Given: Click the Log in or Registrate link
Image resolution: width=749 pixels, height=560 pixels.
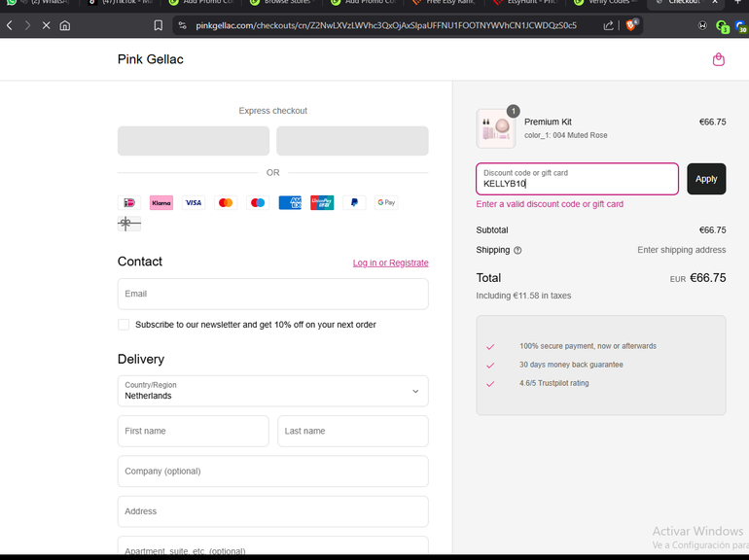Looking at the screenshot, I should (390, 262).
